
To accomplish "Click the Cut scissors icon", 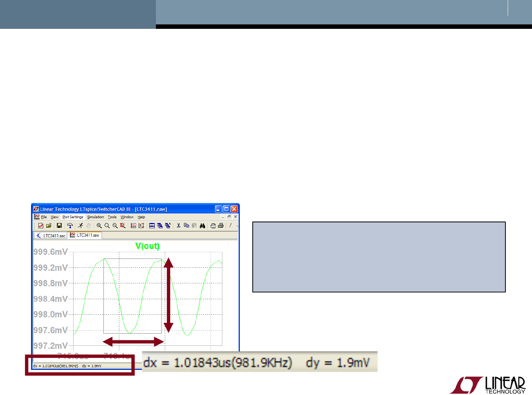I will [x=178, y=226].
